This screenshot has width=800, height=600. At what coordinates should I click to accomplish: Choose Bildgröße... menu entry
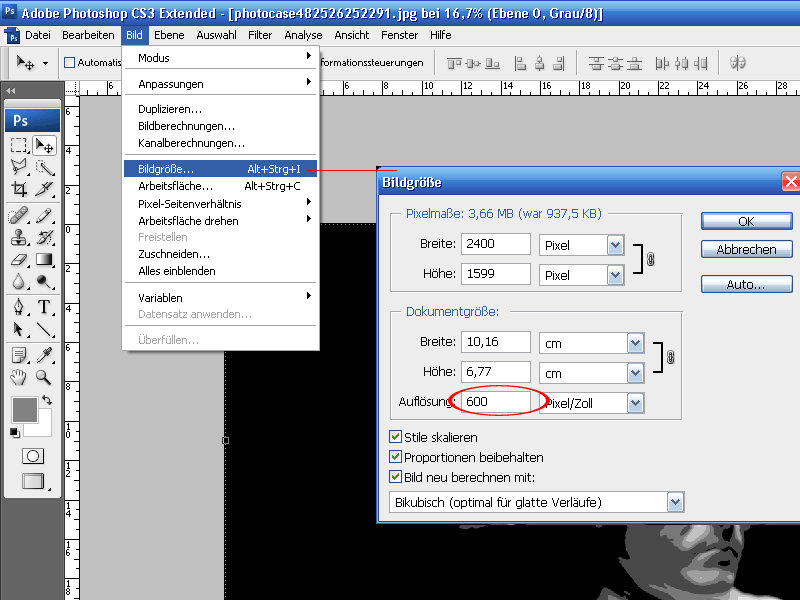(x=220, y=169)
